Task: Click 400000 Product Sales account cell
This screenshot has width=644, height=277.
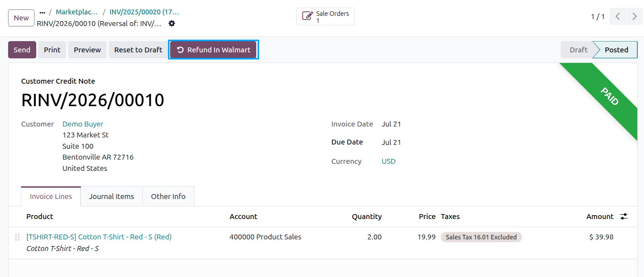Action: [x=265, y=237]
